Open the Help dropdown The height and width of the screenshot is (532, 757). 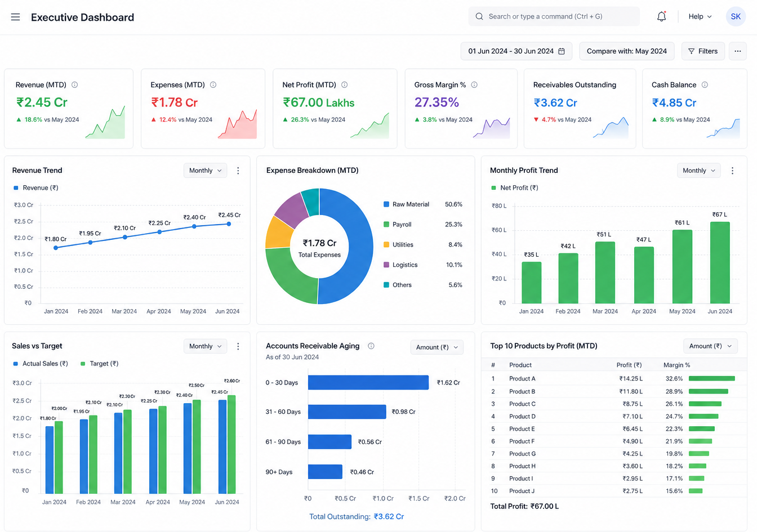700,16
